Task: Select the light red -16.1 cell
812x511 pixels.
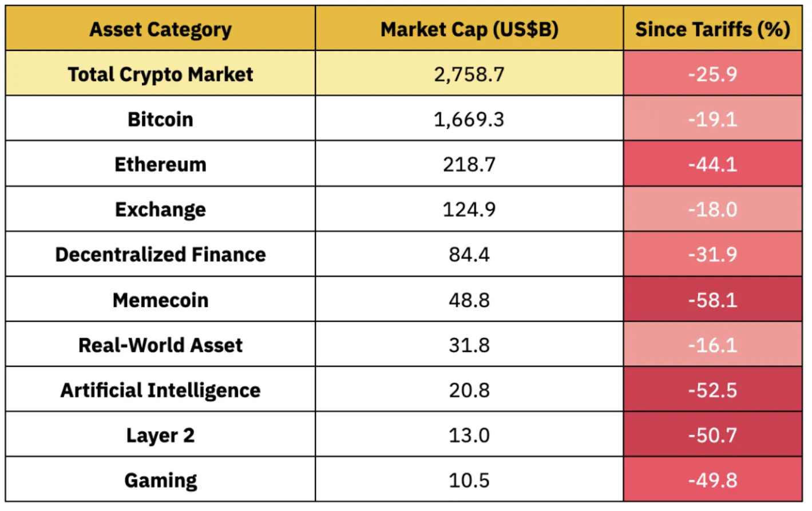Action: click(712, 345)
